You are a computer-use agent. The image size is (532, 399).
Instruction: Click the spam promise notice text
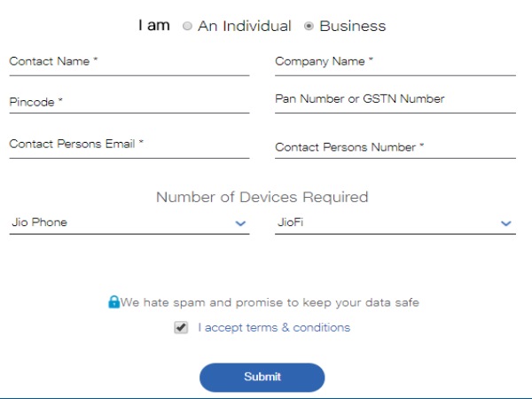270,302
